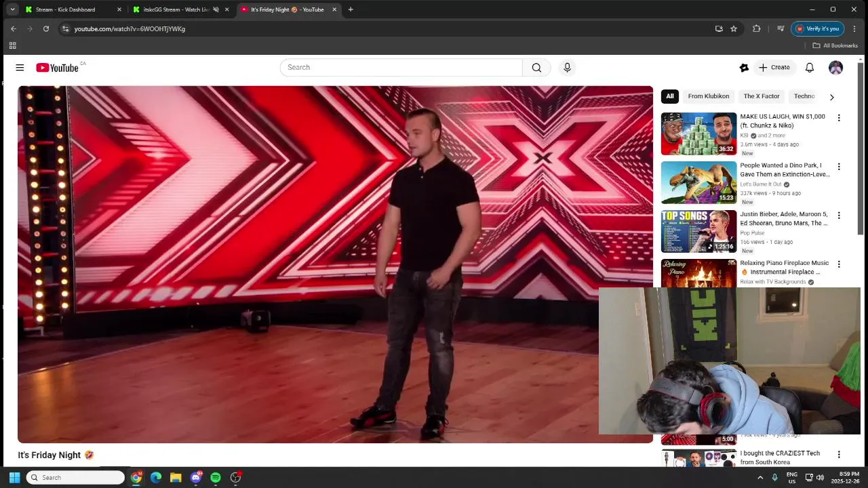Open more options for Justin Bieber mix video

point(839,216)
